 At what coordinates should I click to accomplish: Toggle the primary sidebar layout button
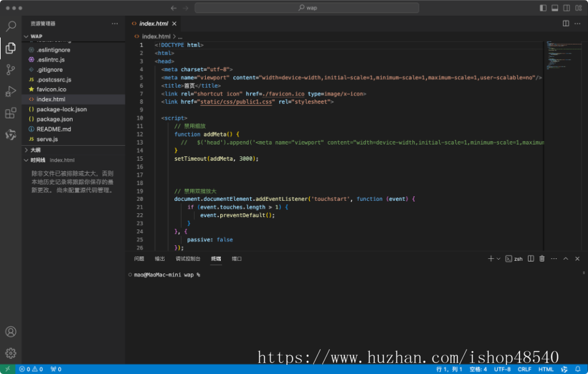coord(543,8)
